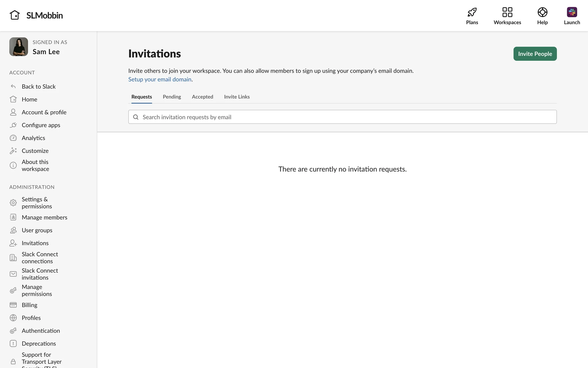Viewport: 588px width, 368px height.
Task: Open the Workspaces grid icon
Action: click(507, 12)
